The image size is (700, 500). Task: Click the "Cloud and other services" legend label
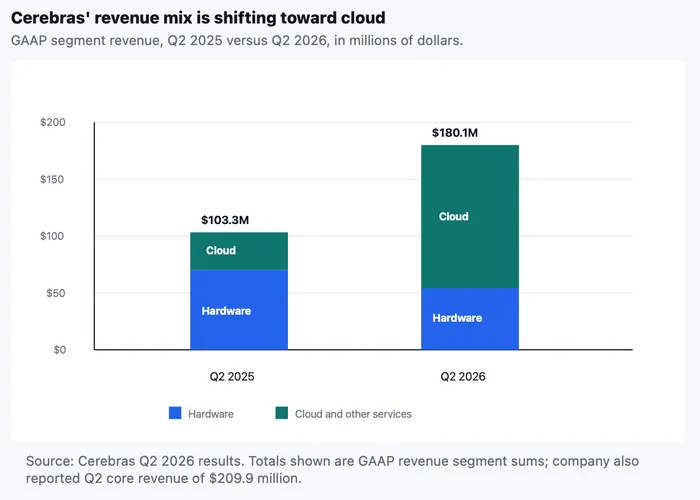click(353, 414)
